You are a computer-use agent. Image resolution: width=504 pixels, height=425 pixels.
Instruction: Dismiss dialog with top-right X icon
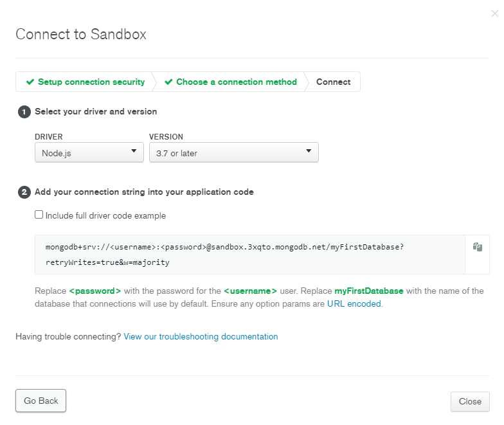pyautogui.click(x=494, y=14)
